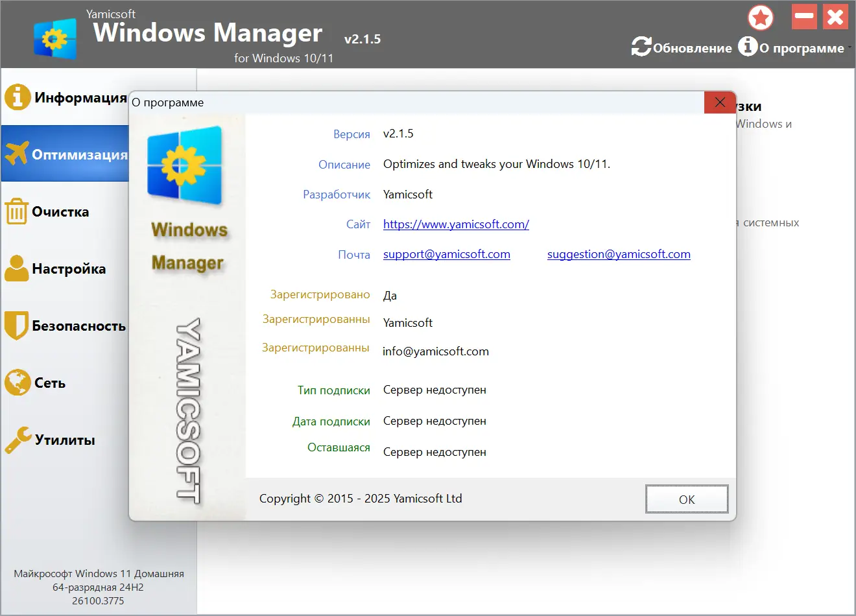Click the 'Сайт' label

pyautogui.click(x=358, y=224)
